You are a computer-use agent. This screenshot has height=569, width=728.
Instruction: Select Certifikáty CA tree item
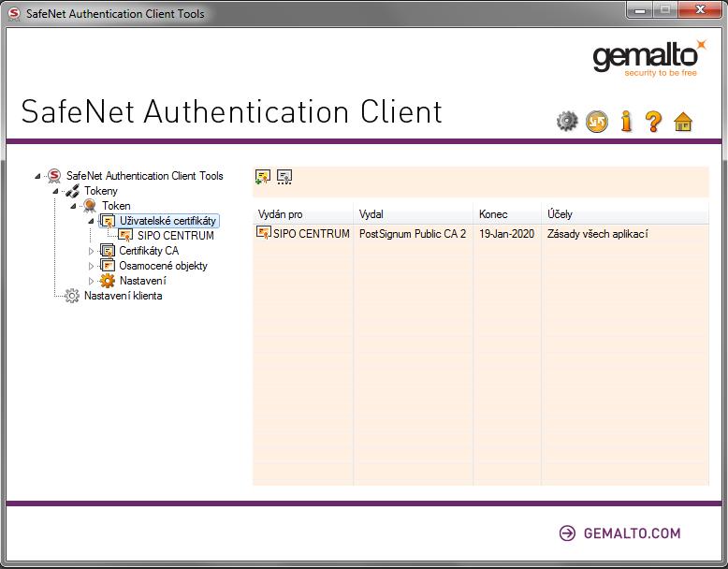coord(149,251)
